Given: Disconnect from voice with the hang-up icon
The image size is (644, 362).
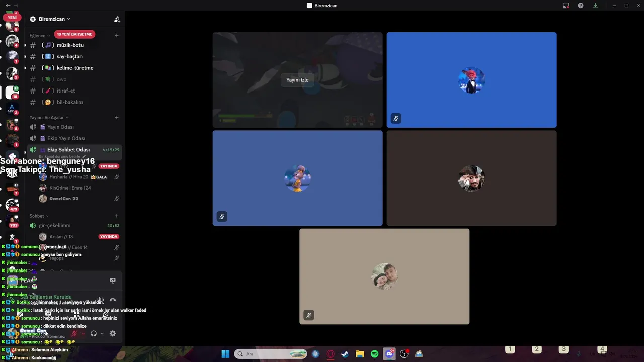Looking at the screenshot, I should pyautogui.click(x=113, y=300).
